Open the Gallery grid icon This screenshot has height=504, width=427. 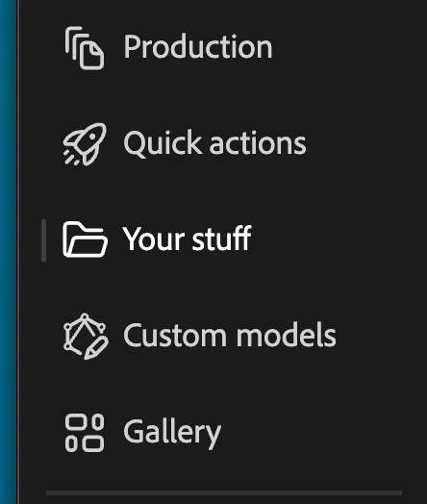(85, 433)
